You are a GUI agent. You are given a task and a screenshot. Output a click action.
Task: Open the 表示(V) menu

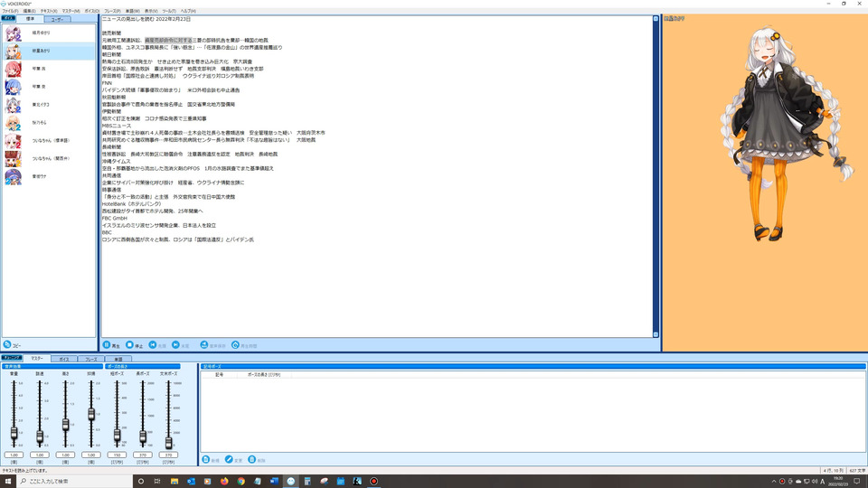pos(151,11)
